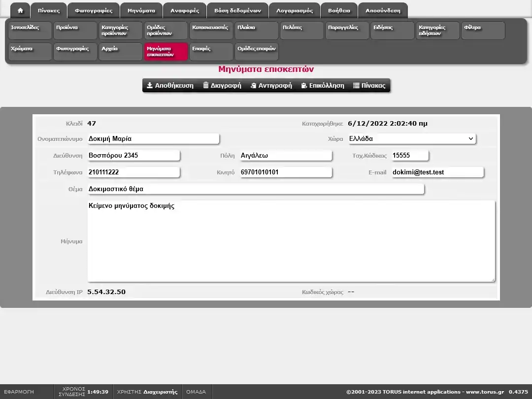This screenshot has height=399, width=532.
Task: Click the save icon next to Αποθήκευση
Action: (150, 85)
